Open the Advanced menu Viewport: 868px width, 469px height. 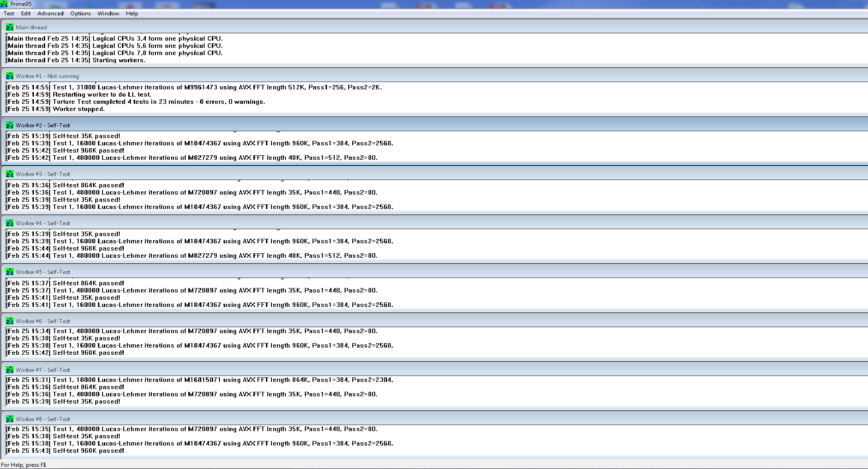coord(50,14)
